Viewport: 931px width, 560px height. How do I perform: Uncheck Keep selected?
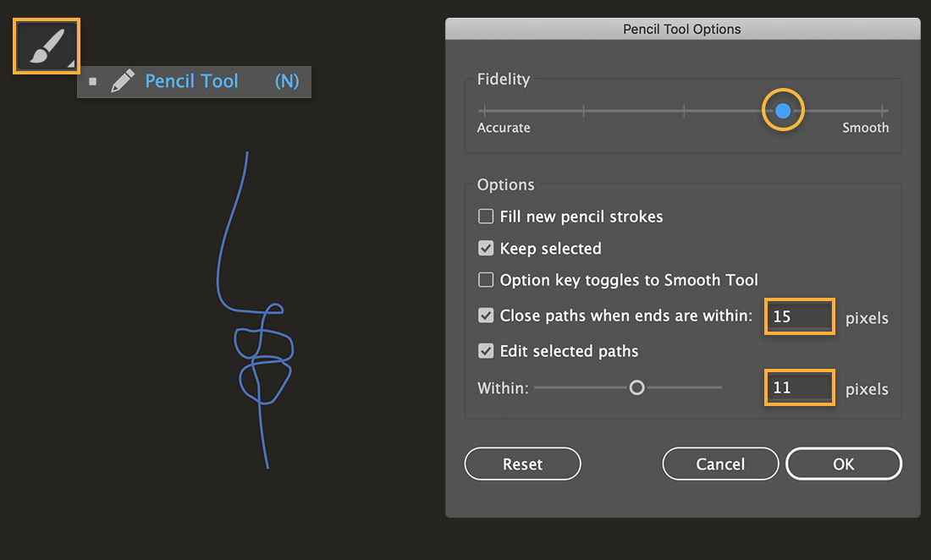[486, 248]
